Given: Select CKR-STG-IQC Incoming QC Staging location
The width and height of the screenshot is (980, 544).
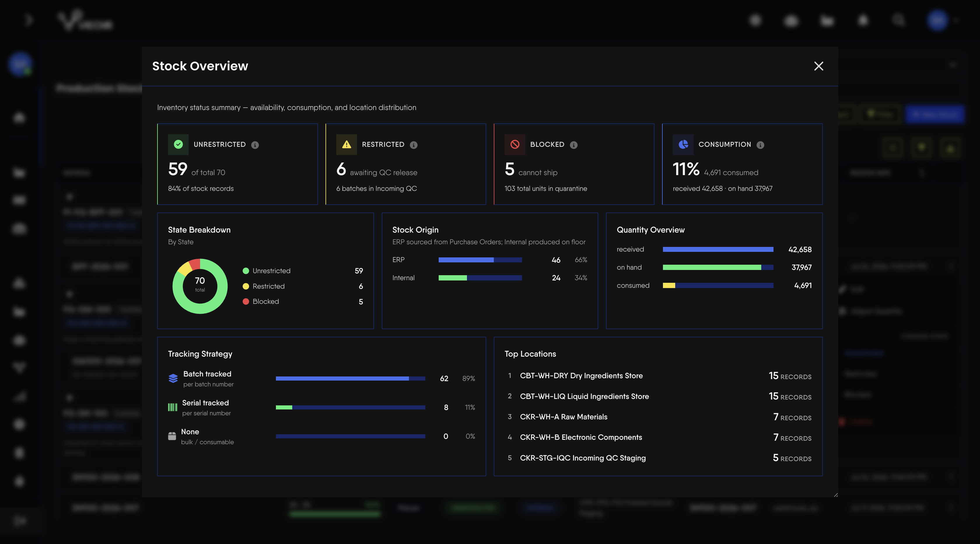Looking at the screenshot, I should [x=658, y=458].
